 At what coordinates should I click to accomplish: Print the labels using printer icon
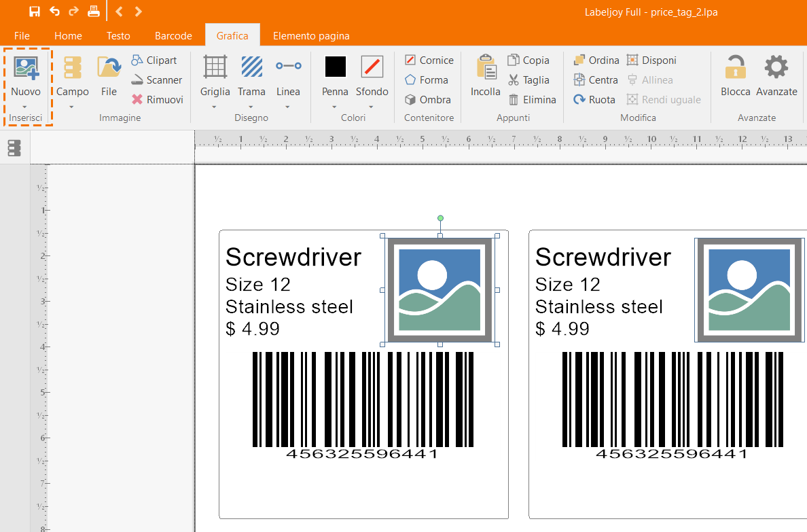[x=94, y=12]
